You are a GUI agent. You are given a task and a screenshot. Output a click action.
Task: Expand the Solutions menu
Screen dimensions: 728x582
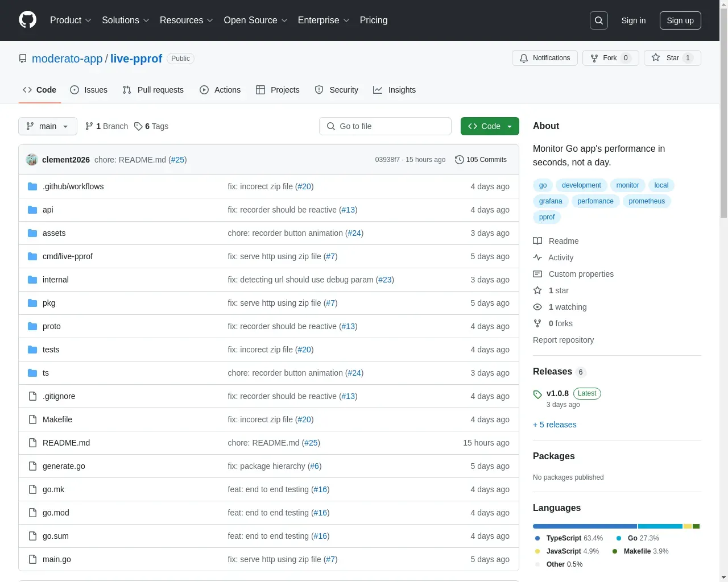[x=126, y=20]
